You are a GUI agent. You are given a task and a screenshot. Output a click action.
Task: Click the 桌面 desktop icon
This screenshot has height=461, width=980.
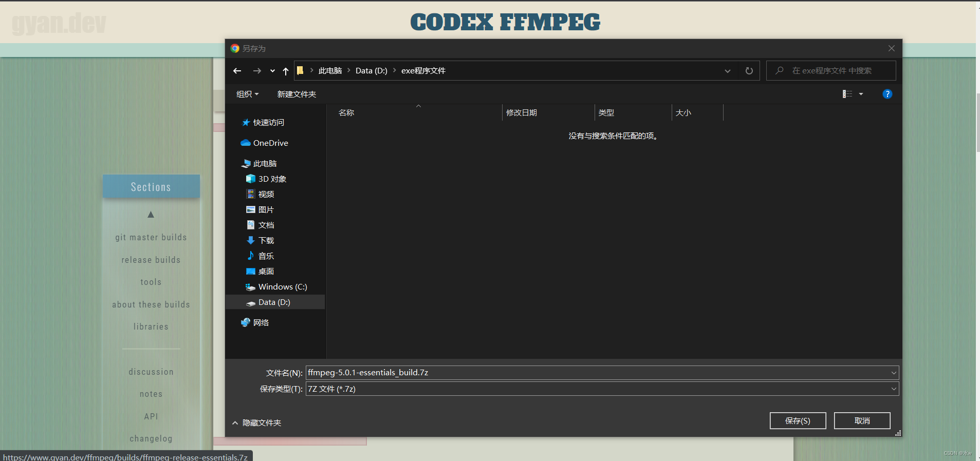click(x=251, y=271)
